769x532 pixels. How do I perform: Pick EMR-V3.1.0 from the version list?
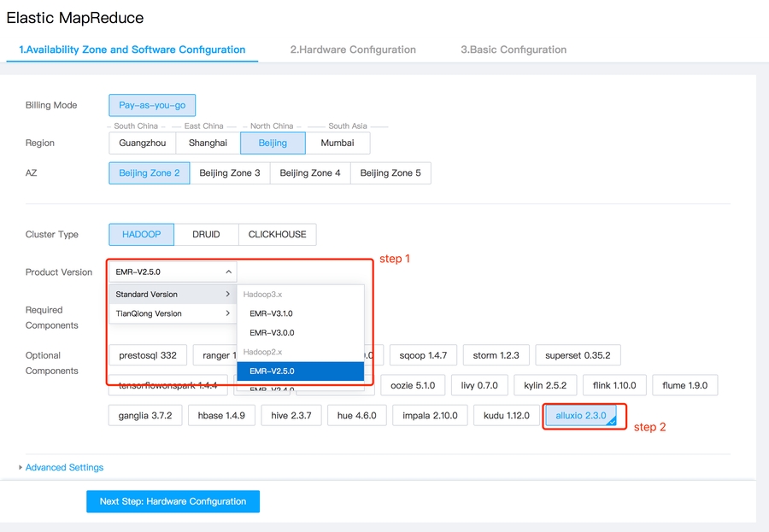[272, 313]
